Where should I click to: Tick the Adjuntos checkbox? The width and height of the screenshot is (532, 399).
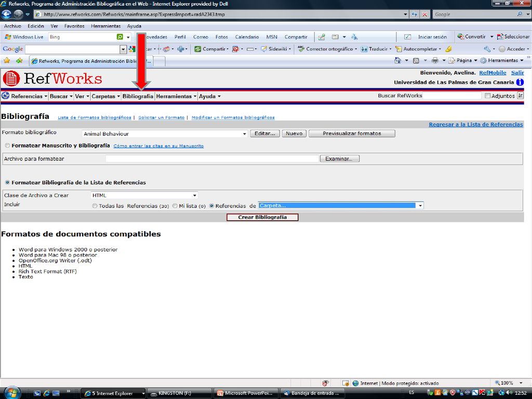(x=487, y=96)
